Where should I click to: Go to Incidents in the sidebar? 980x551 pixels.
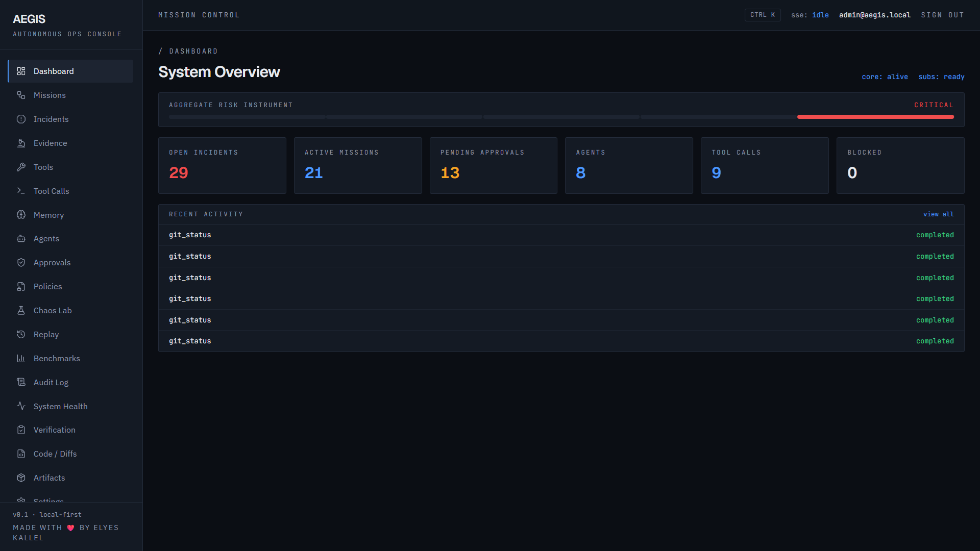coord(70,119)
